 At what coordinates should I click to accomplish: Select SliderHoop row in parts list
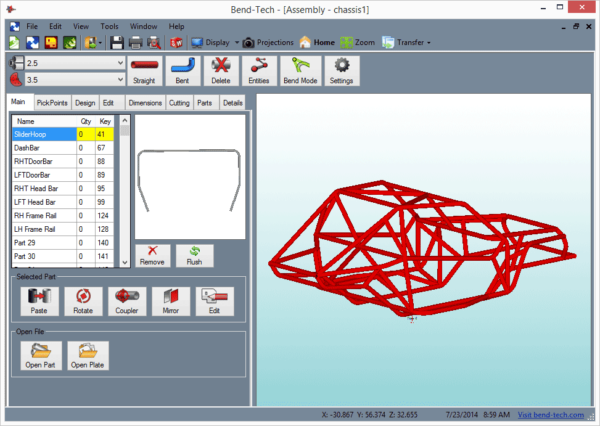[x=63, y=134]
